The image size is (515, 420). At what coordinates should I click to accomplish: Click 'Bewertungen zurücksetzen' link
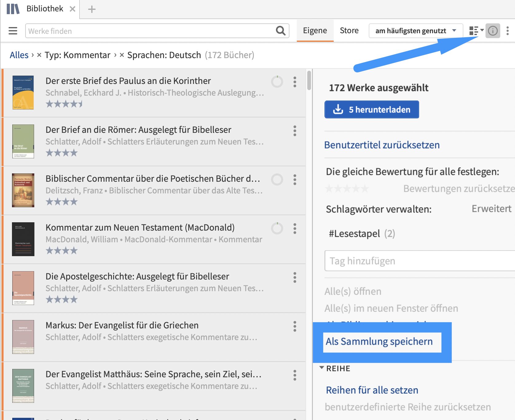[459, 188]
